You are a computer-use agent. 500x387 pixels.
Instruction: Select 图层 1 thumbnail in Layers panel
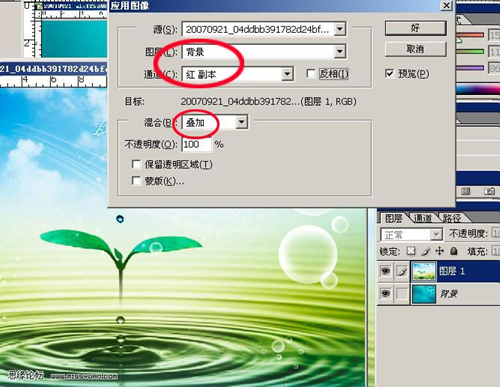[x=424, y=271]
